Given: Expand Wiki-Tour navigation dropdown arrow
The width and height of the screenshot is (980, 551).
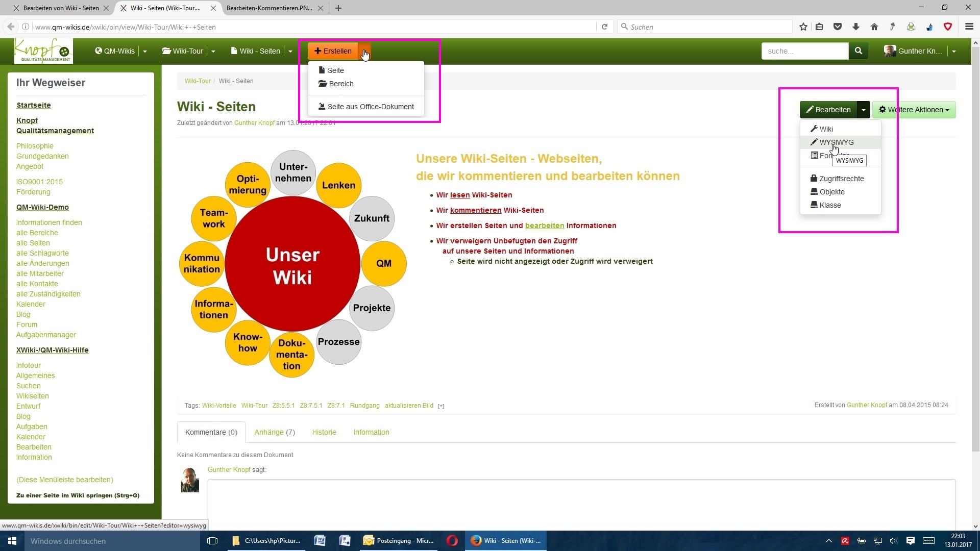Looking at the screenshot, I should tap(213, 52).
